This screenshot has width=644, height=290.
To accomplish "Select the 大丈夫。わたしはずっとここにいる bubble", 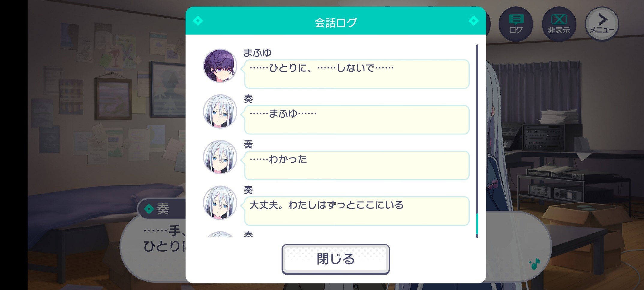I will 357,211.
